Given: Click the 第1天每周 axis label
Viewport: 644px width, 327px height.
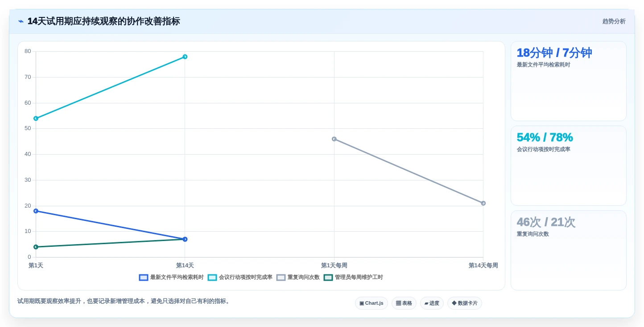Looking at the screenshot, I should [x=334, y=266].
